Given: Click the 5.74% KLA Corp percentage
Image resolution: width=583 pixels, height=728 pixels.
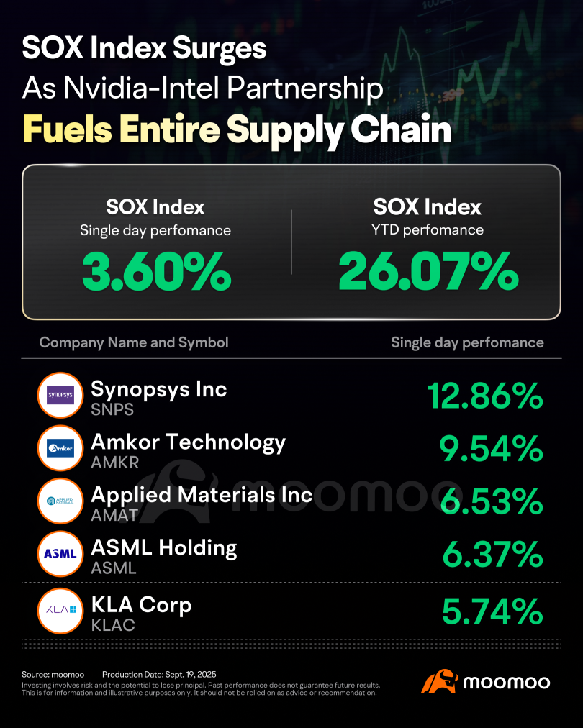Looking at the screenshot, I should 490,611.
